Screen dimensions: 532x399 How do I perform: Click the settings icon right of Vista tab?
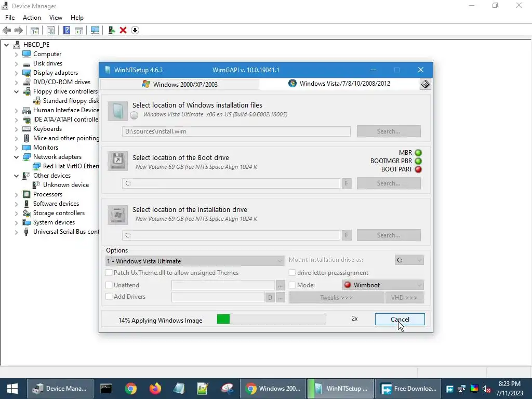pyautogui.click(x=425, y=84)
